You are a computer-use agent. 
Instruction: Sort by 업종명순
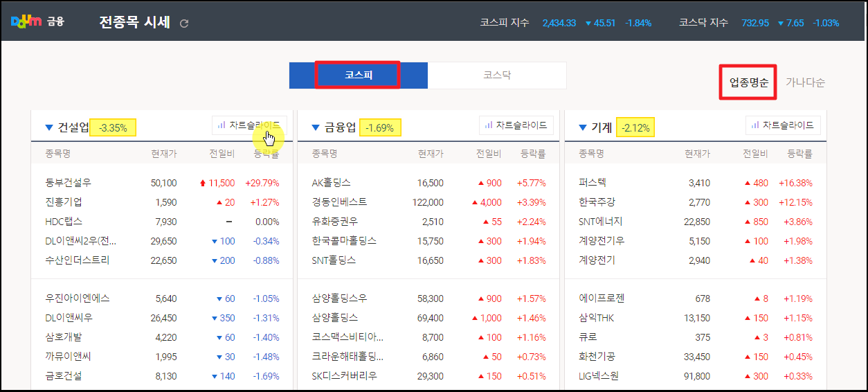(x=749, y=82)
